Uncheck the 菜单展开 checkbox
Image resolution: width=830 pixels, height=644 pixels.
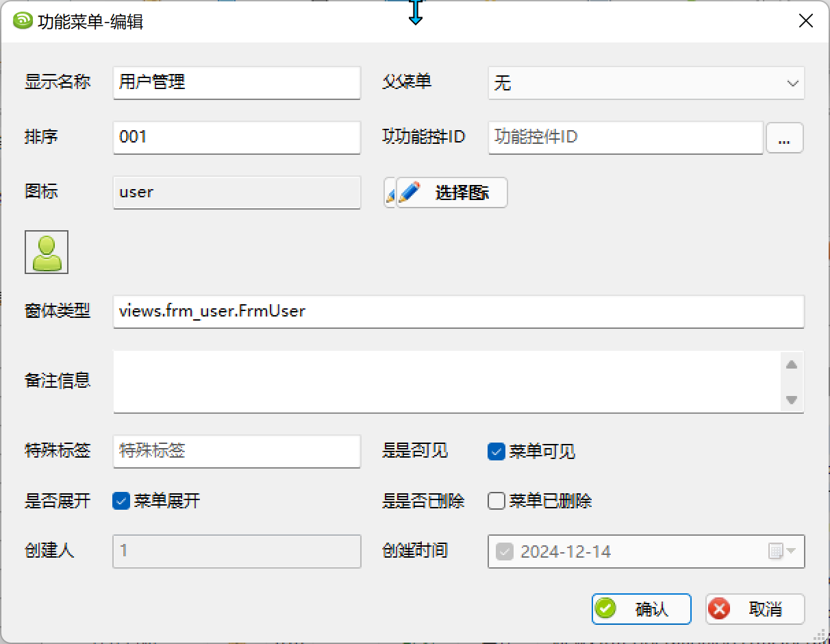click(121, 501)
